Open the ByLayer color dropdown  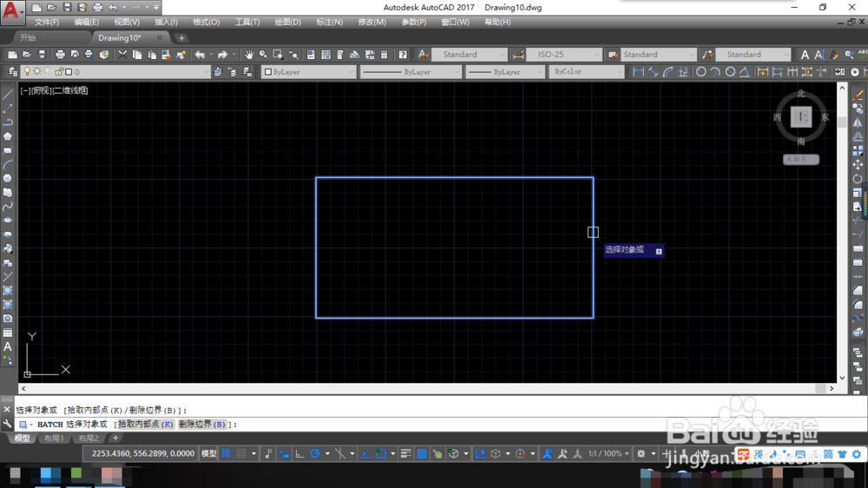pos(308,72)
